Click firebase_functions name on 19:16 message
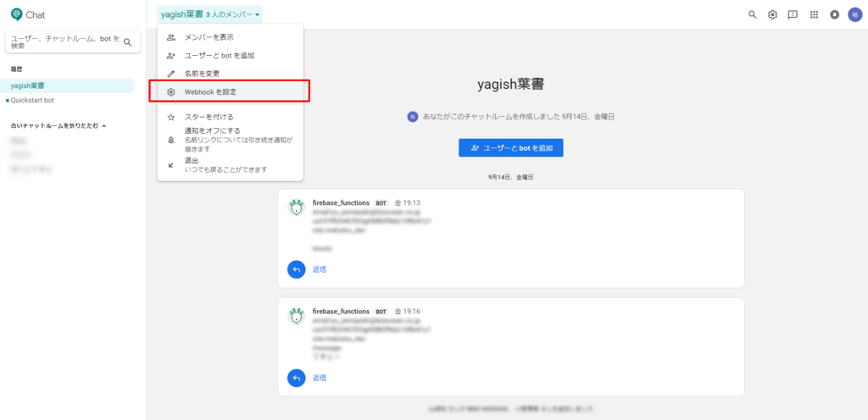This screenshot has width=868, height=420. 341,311
